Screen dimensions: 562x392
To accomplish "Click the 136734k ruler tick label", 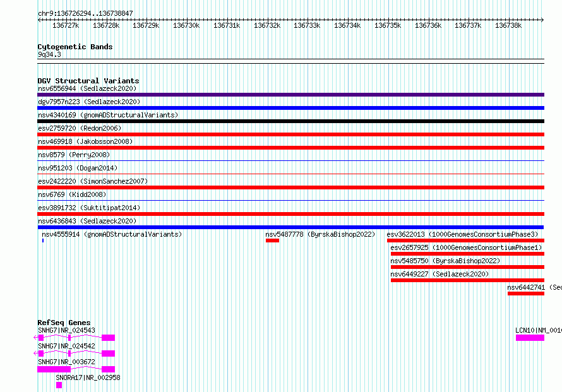I will [x=347, y=26].
